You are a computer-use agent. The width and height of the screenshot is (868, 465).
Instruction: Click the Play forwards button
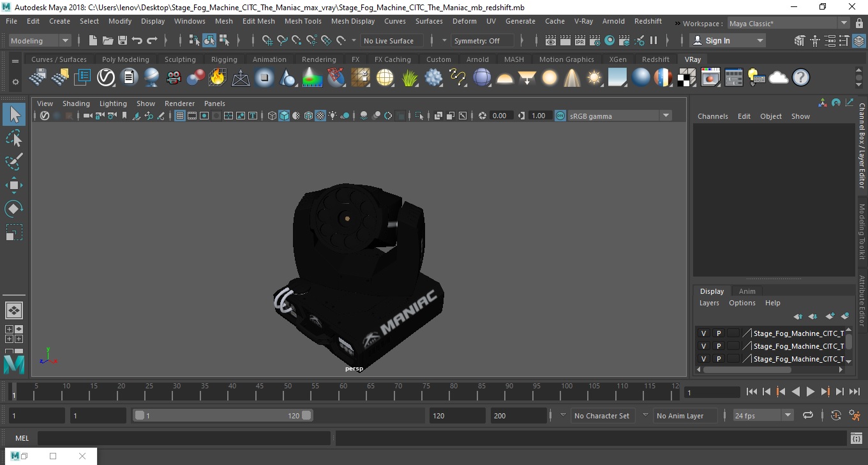tap(810, 392)
